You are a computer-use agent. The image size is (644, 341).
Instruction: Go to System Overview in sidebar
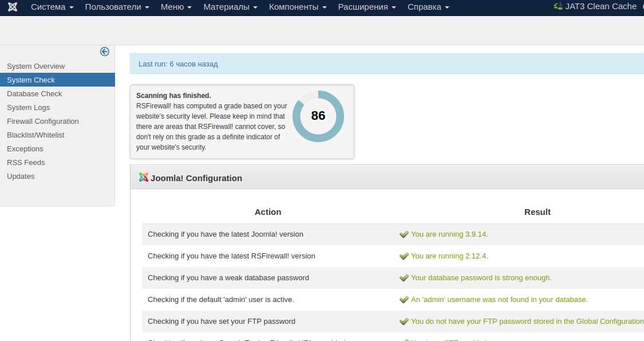coord(35,66)
